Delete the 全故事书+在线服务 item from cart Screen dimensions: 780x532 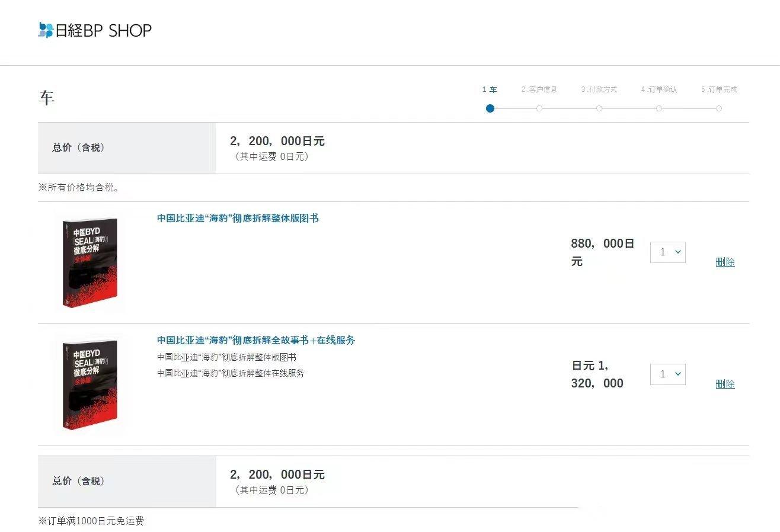click(725, 384)
